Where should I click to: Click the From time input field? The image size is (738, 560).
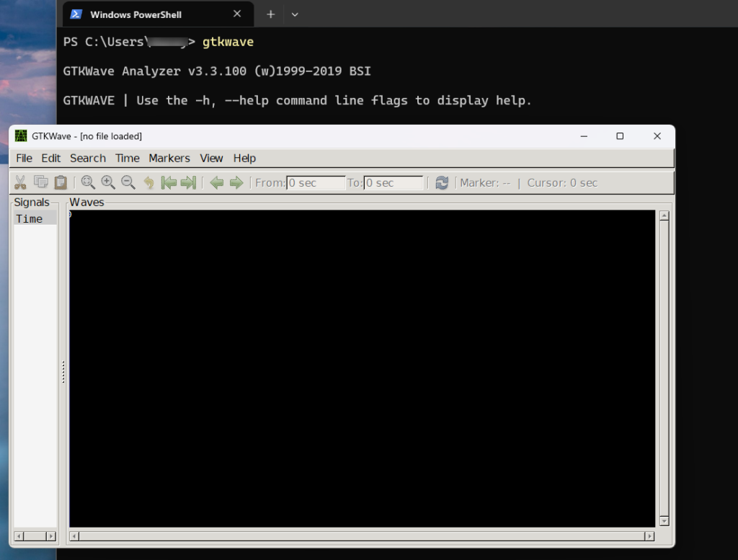(x=316, y=183)
